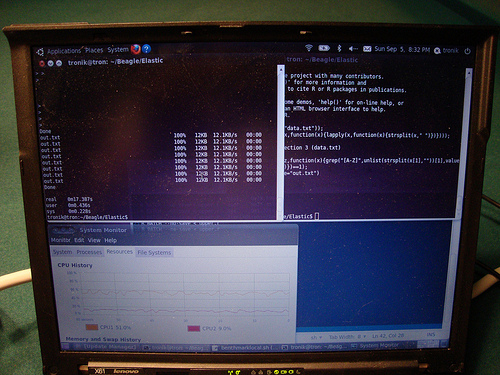Click the left terminal title tronik@tron: ~/Beagle/Elastic

point(116,62)
